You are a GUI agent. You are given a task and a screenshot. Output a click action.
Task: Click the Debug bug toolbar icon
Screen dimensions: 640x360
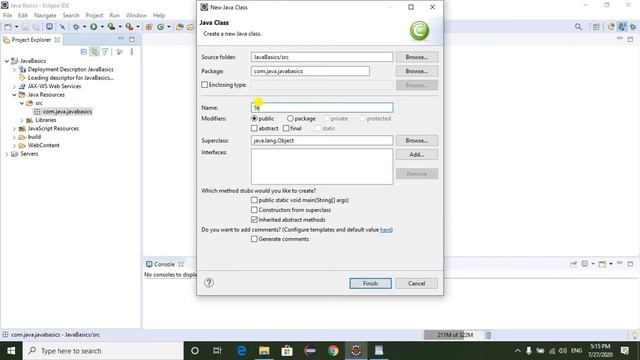76,27
